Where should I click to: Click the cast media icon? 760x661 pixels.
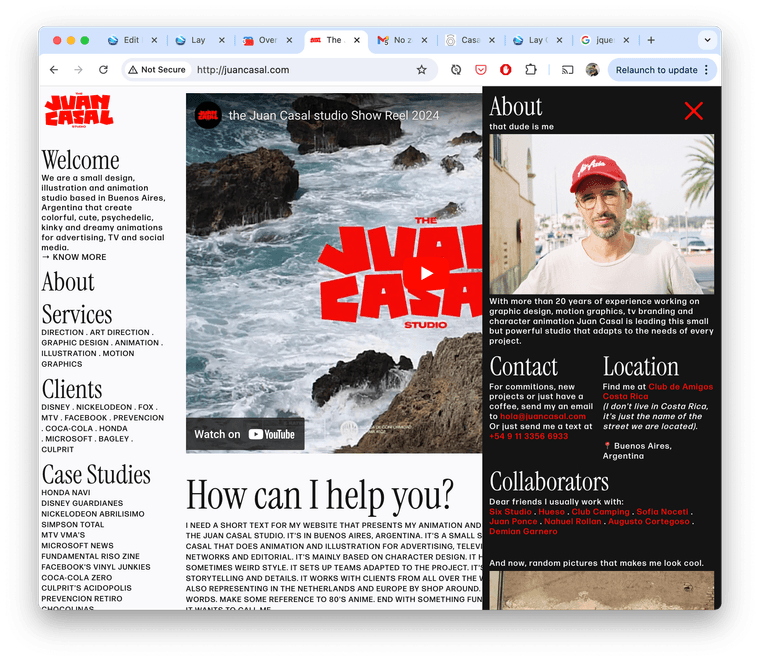coord(567,70)
